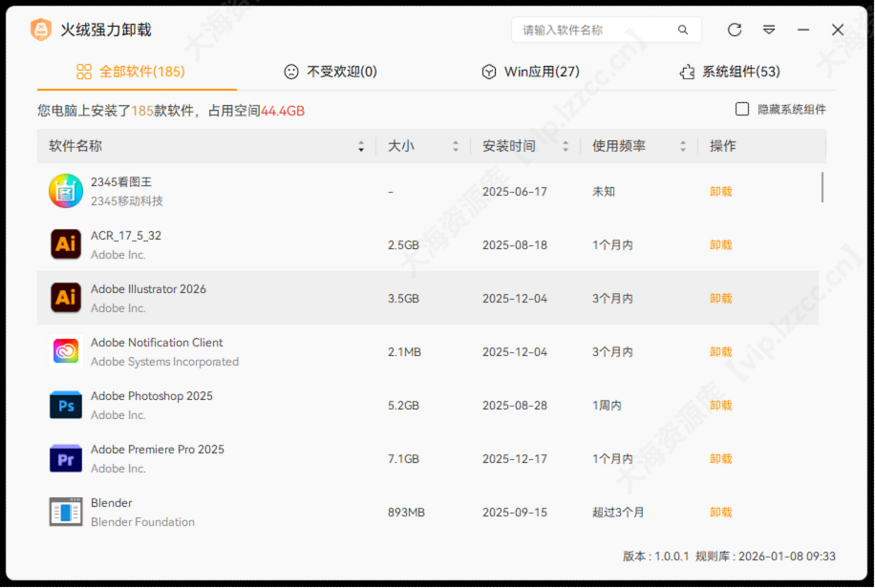875x588 pixels.
Task: Uninstall Adobe Premiere Pro 2025
Action: coord(720,458)
